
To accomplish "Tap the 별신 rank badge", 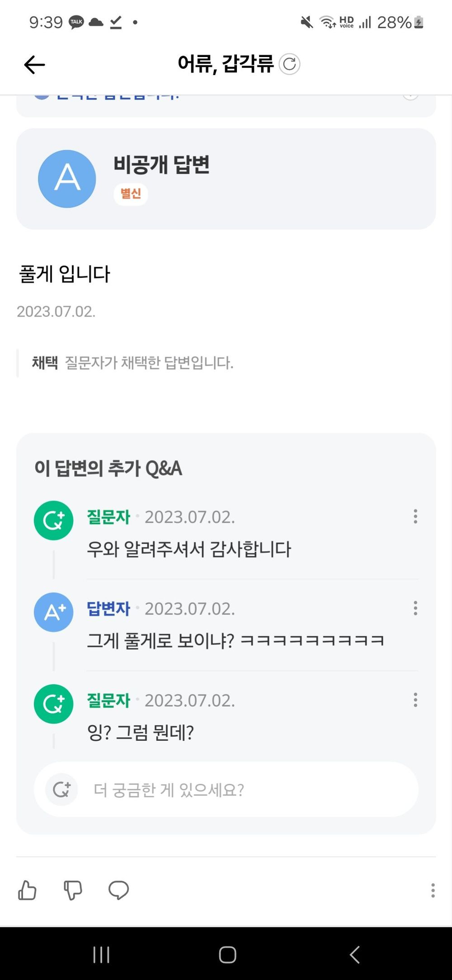I will coord(131,194).
